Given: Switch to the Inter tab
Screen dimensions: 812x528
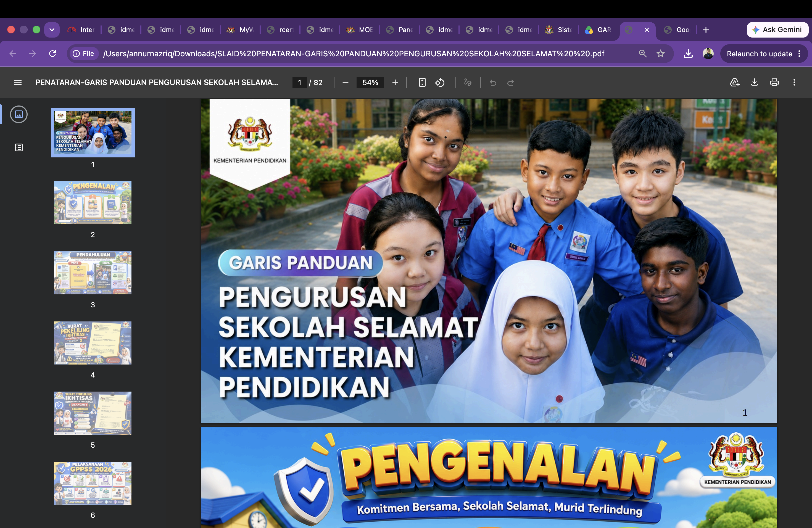Looking at the screenshot, I should click(81, 30).
